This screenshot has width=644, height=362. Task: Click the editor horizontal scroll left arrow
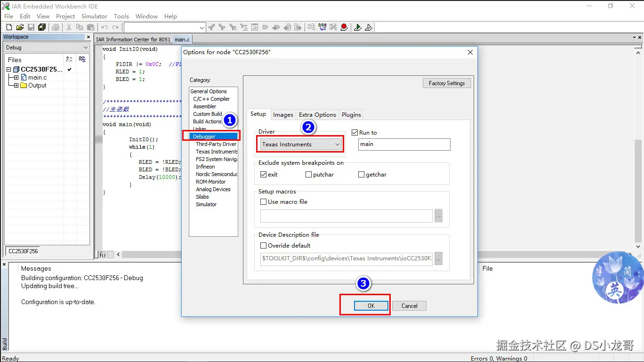pos(118,255)
